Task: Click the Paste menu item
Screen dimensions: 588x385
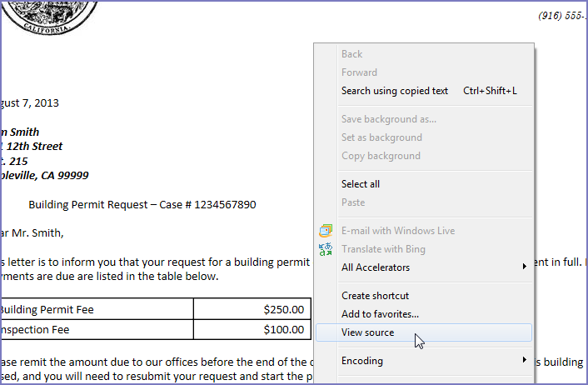Action: pos(352,202)
